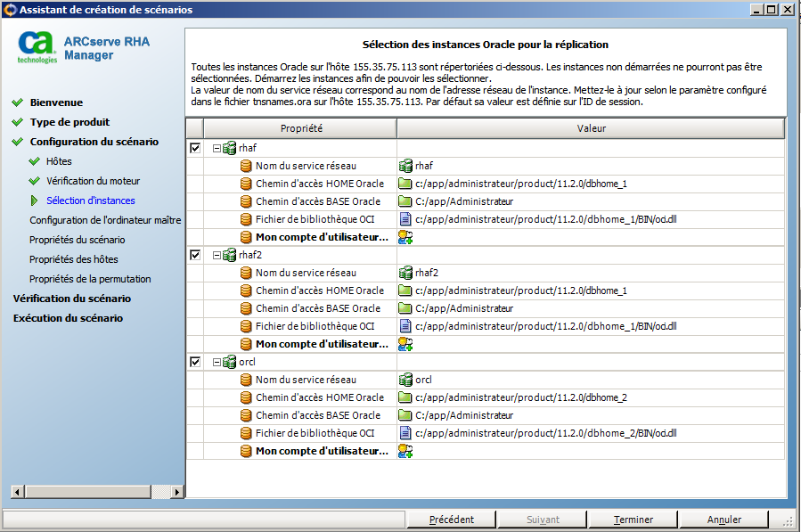The width and height of the screenshot is (801, 532).
Task: Click rhaf2 'Mon compte d'utilisateur...' row label
Action: pyautogui.click(x=322, y=345)
